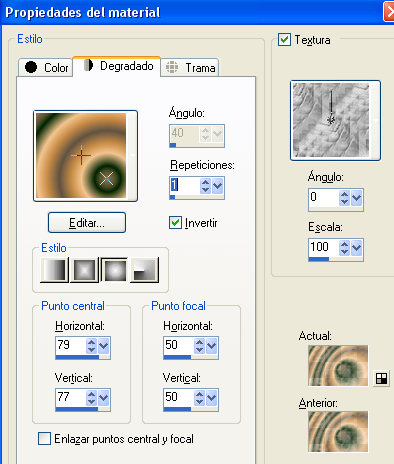The image size is (394, 464).
Task: Click Punto central Horizontal spinner arrows
Action: coord(91,346)
